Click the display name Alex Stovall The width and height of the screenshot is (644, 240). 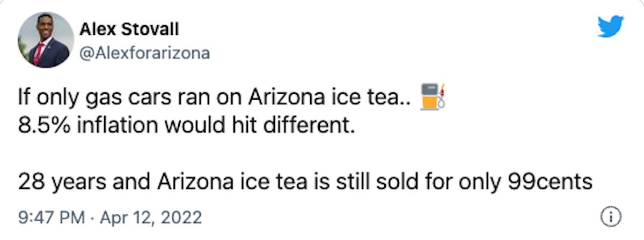pyautogui.click(x=129, y=29)
